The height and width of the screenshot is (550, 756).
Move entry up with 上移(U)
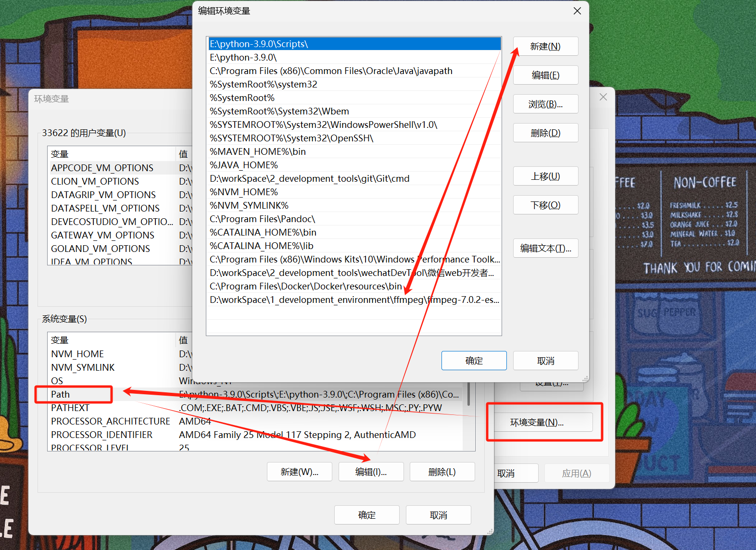click(545, 176)
